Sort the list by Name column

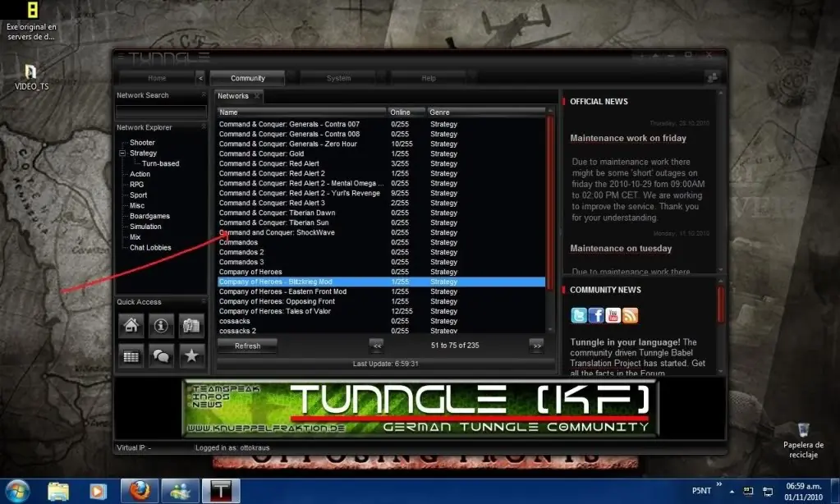tap(301, 112)
